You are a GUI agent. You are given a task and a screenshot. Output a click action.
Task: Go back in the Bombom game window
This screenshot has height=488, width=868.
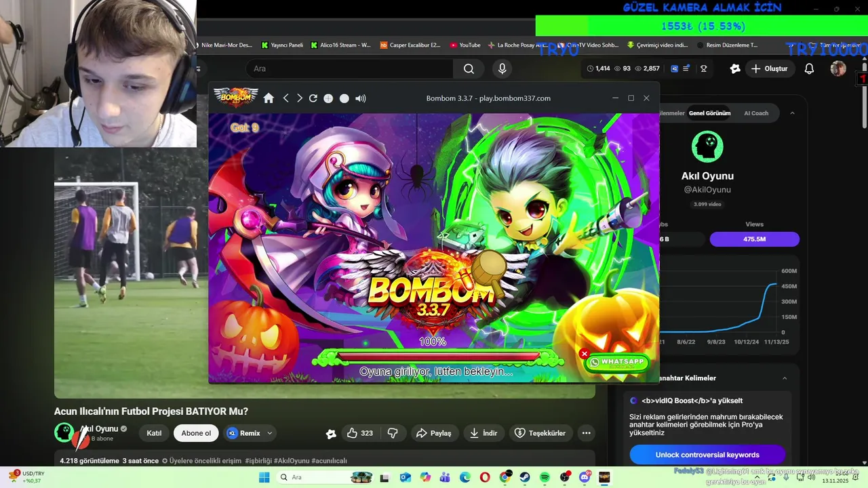pyautogui.click(x=285, y=98)
